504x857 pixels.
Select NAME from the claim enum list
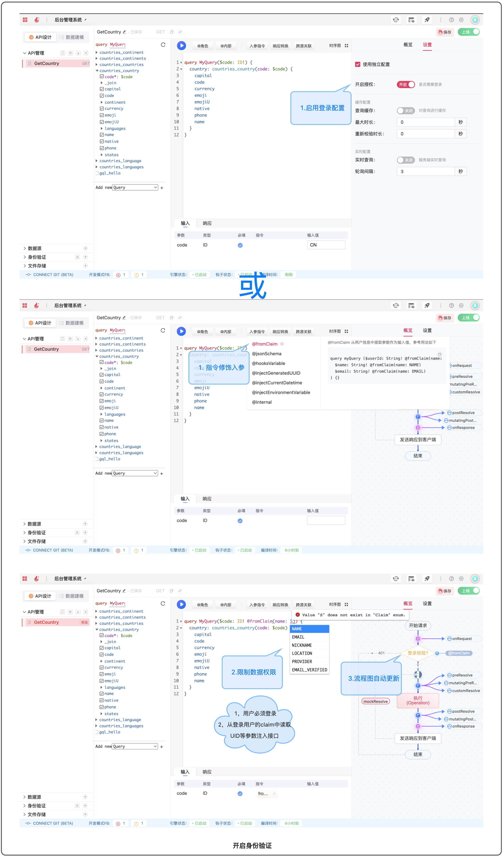click(309, 629)
